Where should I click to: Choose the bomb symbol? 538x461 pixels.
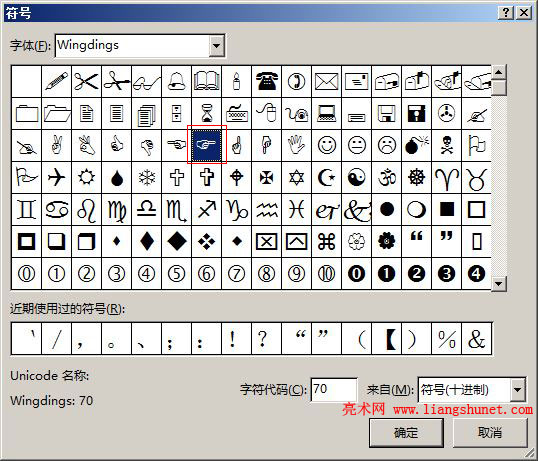[417, 145]
